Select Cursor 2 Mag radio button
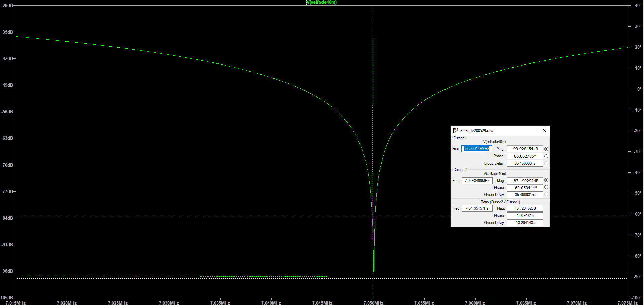644x305 pixels. tap(546, 180)
